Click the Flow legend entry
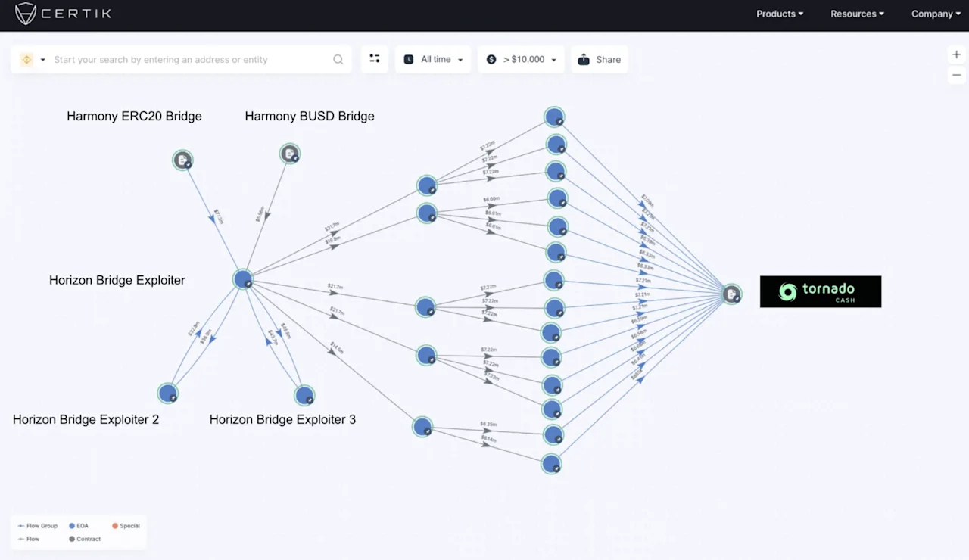 click(x=28, y=540)
